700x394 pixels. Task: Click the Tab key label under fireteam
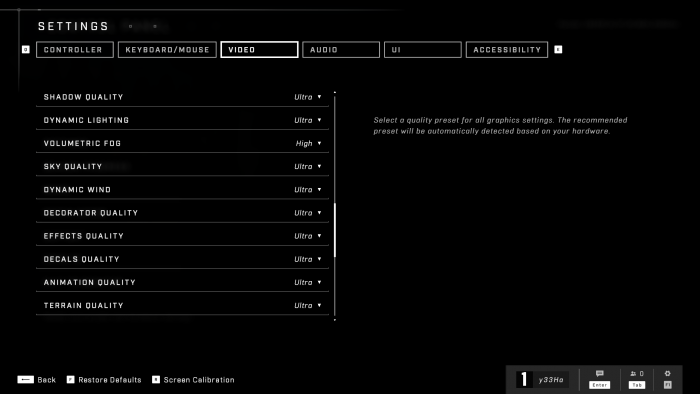637,385
